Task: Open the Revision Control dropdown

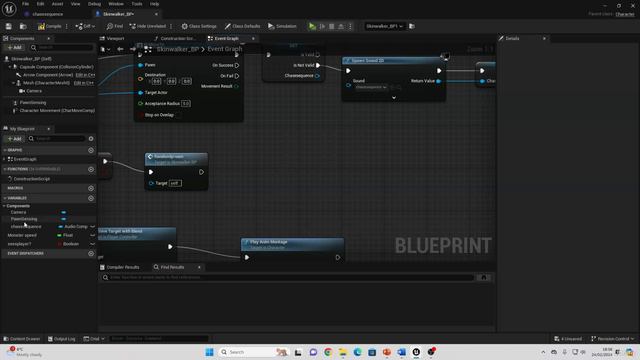Action: [613, 339]
